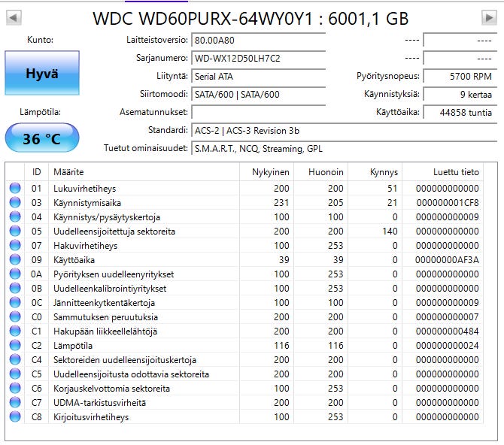Viewport: 504px width, 445px height.
Task: Select status orb for 05 Uudelleensijoitettuja sektoreita
Action: (15, 231)
